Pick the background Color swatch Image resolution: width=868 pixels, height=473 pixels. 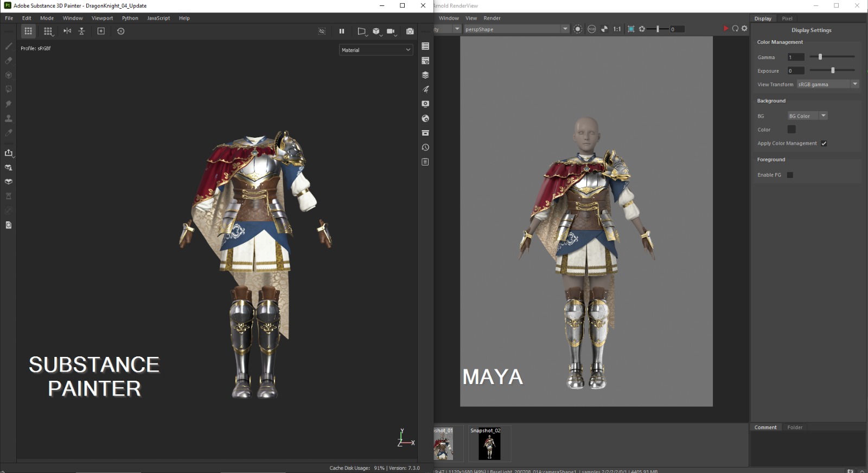pos(792,129)
